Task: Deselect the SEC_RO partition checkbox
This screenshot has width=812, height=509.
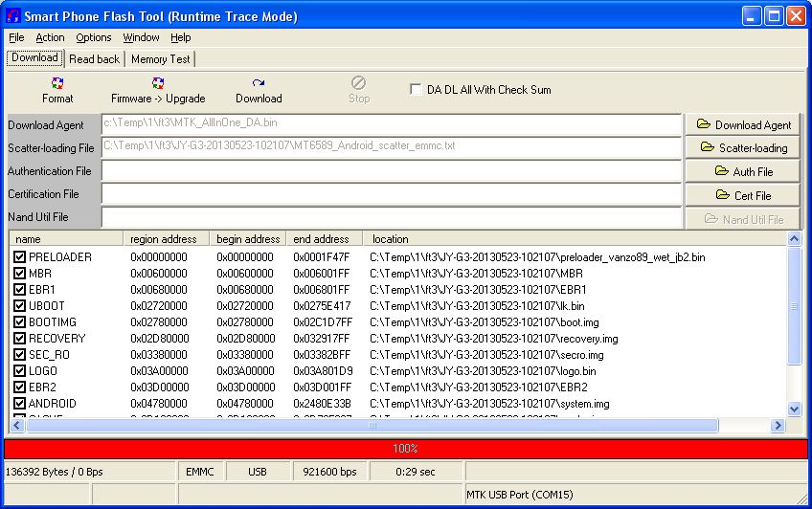Action: (19, 355)
